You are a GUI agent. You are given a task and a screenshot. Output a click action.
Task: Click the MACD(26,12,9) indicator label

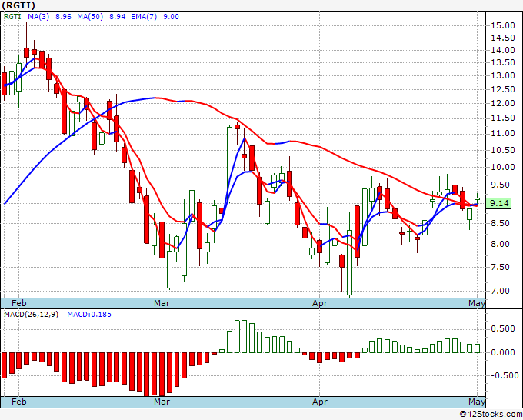click(31, 315)
